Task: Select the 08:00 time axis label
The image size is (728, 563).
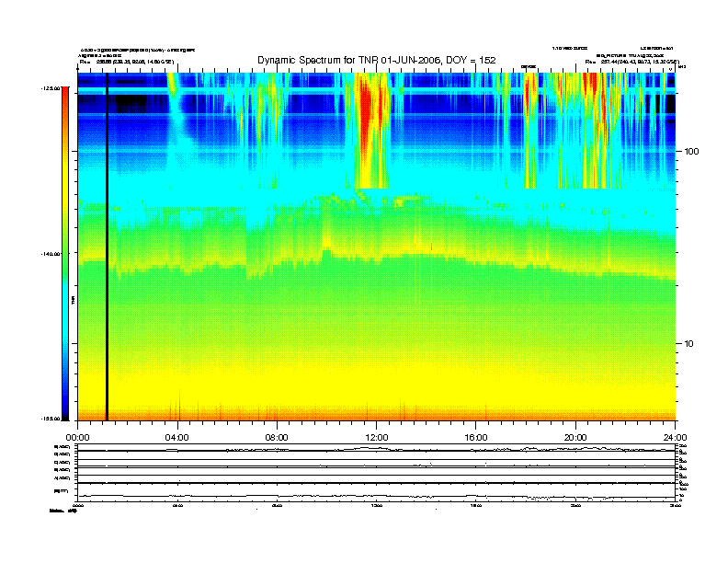Action: click(277, 438)
